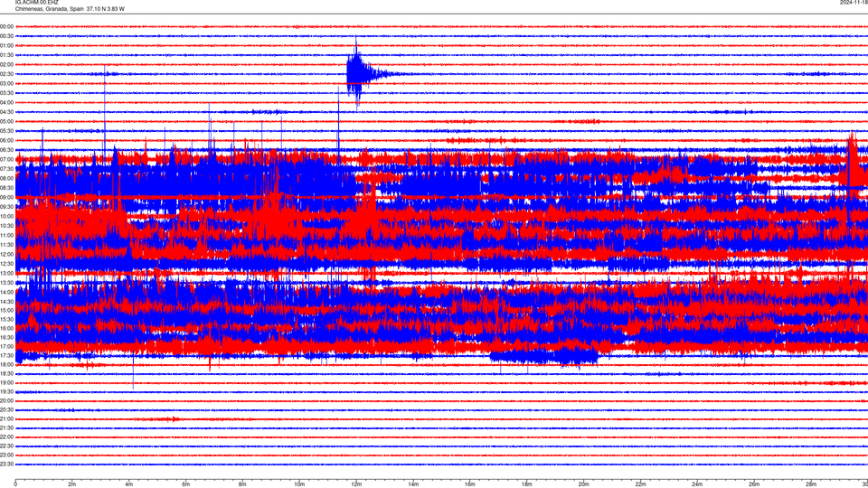868x488 pixels.
Task: Click the 18m axis label
Action: tap(526, 484)
